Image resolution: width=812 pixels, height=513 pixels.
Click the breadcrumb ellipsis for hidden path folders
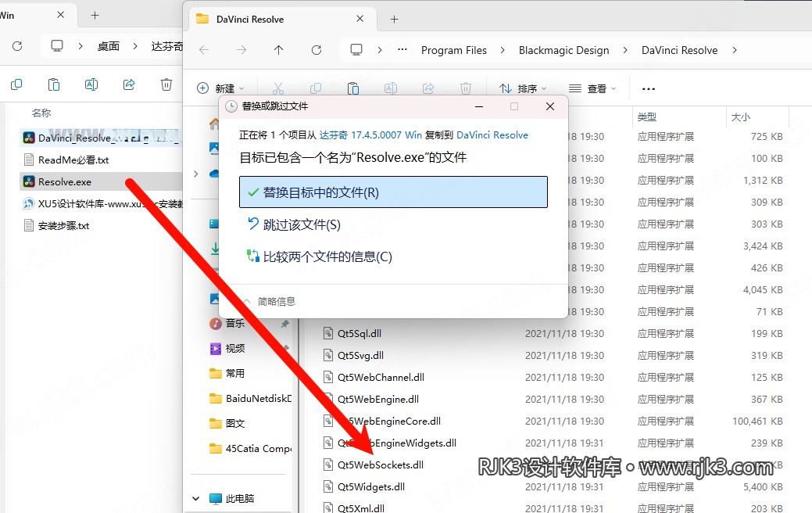[x=402, y=50]
